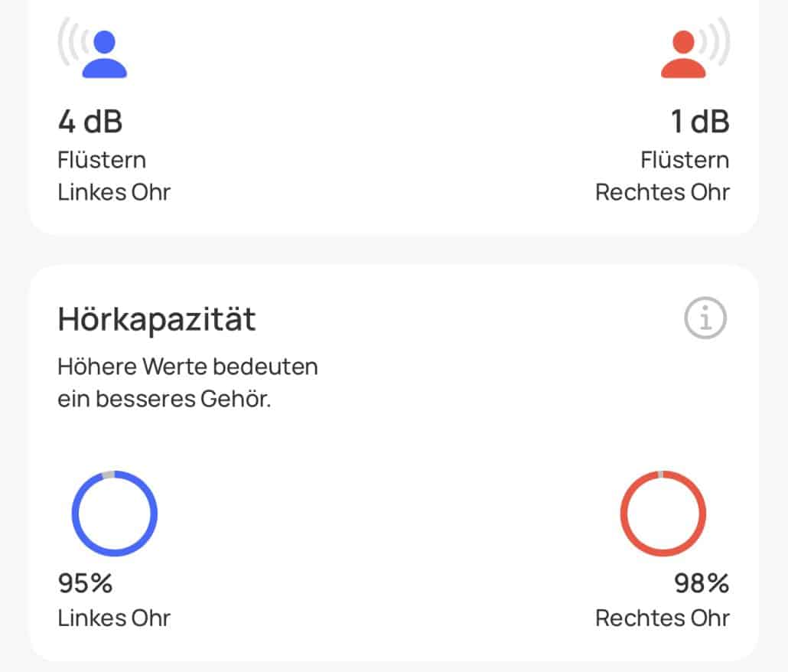
Task: Select Linkes Ohr label below 95%
Action: [x=114, y=618]
